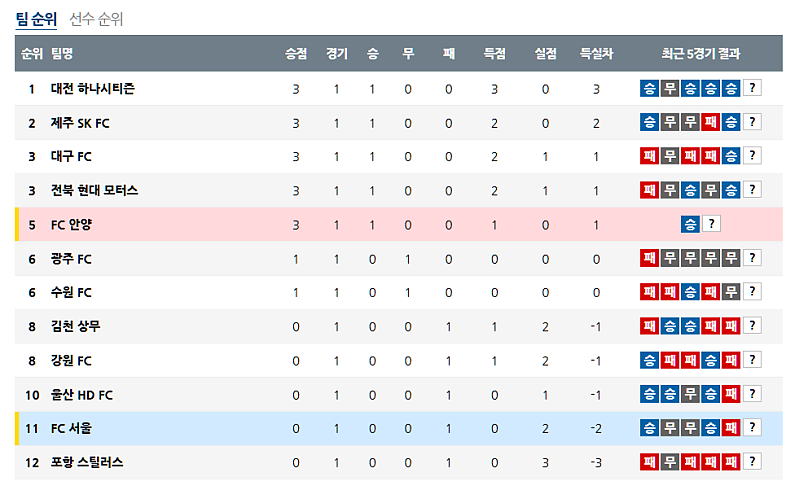Click the '?' icon in the 대전 하나시티즌 row
Image resolution: width=799 pixels, height=486 pixels.
[753, 89]
